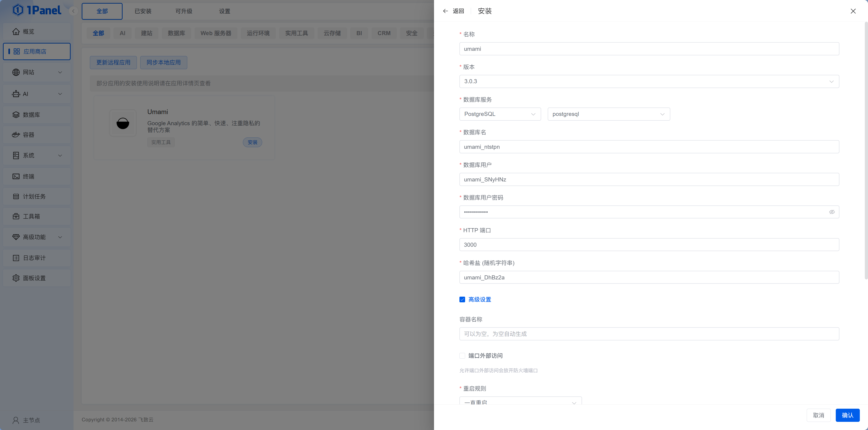Open 工具箱 toolbox icon in sidebar
The height and width of the screenshot is (430, 868).
(x=16, y=217)
